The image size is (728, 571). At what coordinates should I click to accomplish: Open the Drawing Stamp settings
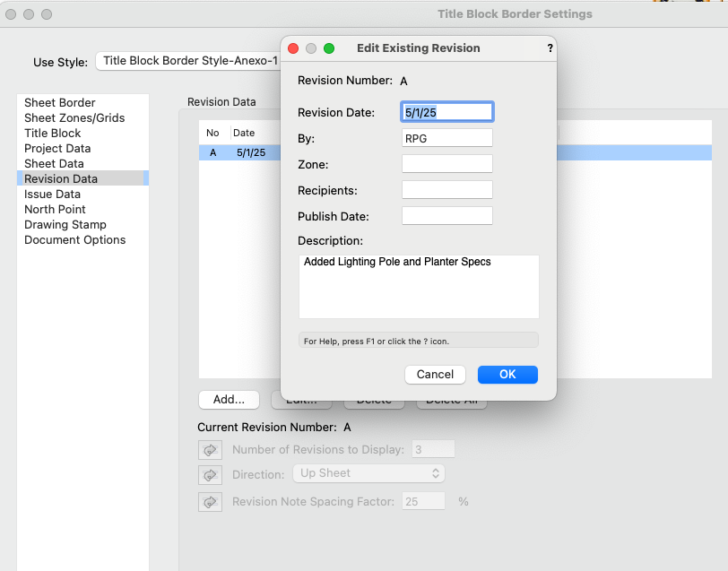click(x=65, y=224)
